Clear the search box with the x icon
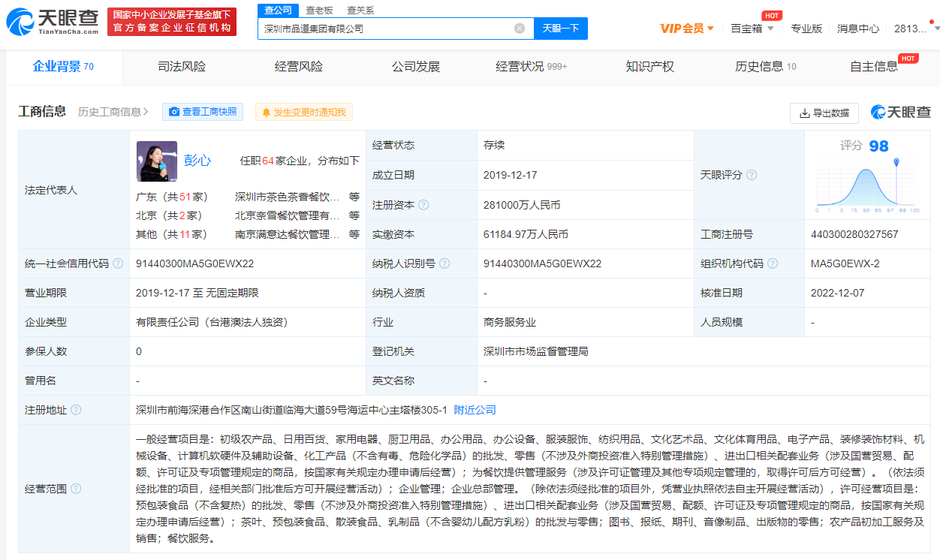The image size is (940, 560). pos(519,28)
